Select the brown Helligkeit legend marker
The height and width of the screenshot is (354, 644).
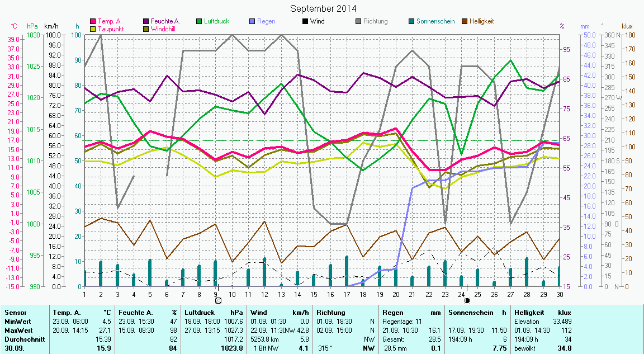465,21
